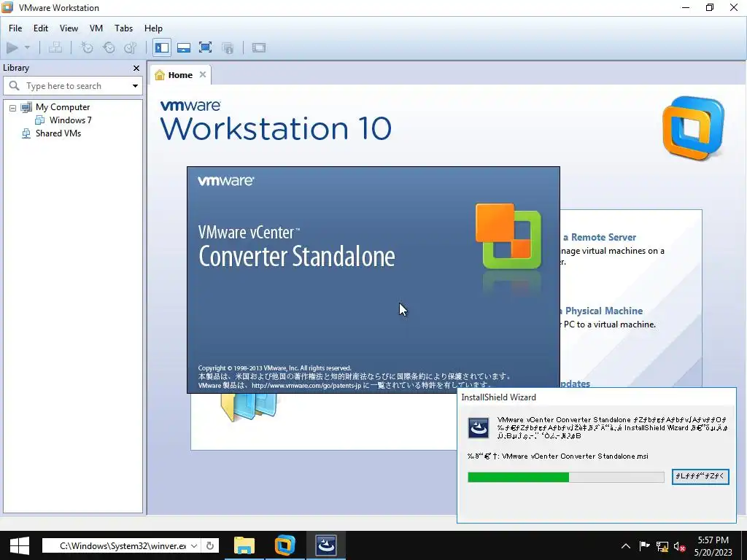Screen dimensions: 747x560
Task: Click the Action Center flag icon
Action: (644, 546)
